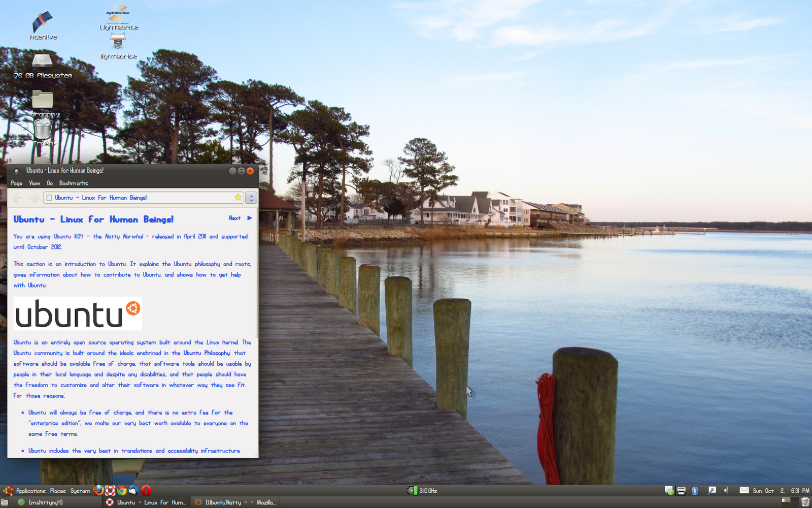
Task: Click the Next link in help page
Action: click(x=234, y=218)
